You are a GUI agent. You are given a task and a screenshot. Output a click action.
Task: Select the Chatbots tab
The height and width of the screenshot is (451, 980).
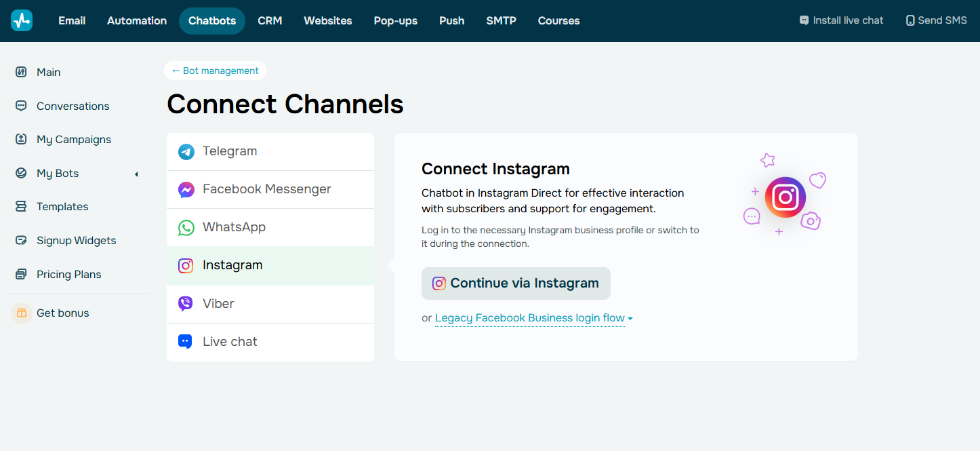click(212, 21)
